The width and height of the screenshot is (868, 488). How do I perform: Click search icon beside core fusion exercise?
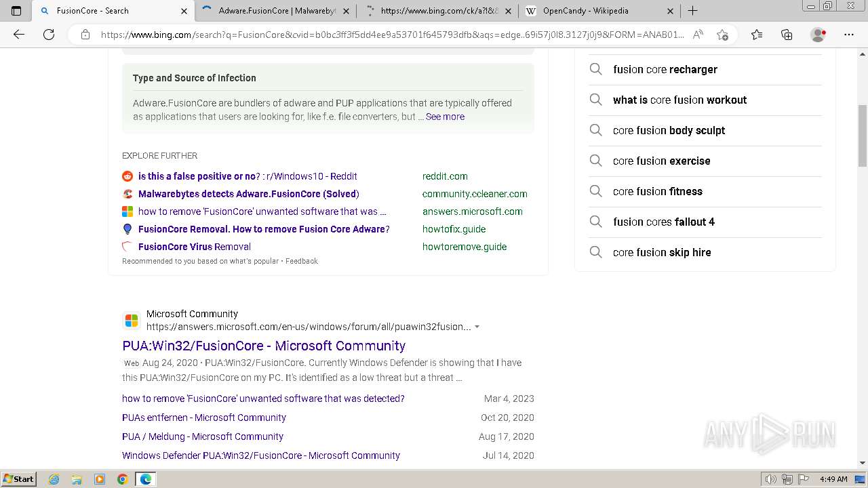tap(595, 161)
